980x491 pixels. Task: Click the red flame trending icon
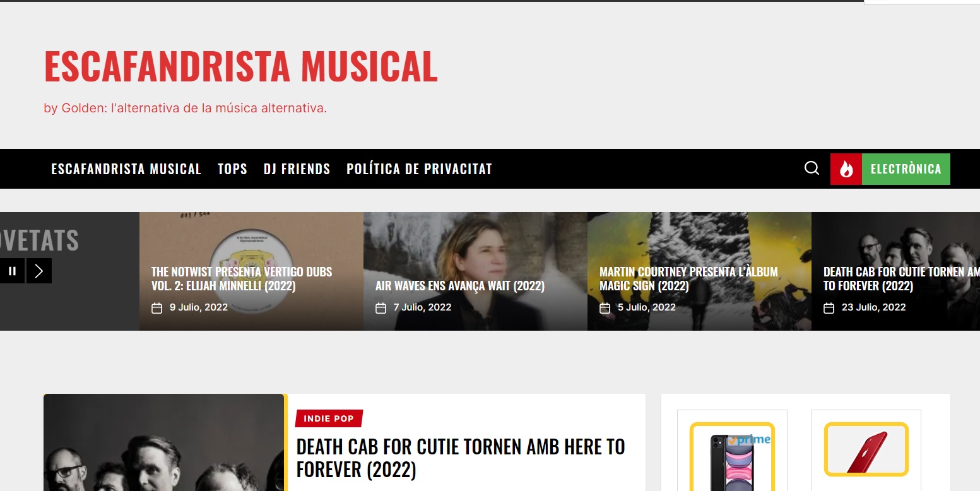pos(846,169)
